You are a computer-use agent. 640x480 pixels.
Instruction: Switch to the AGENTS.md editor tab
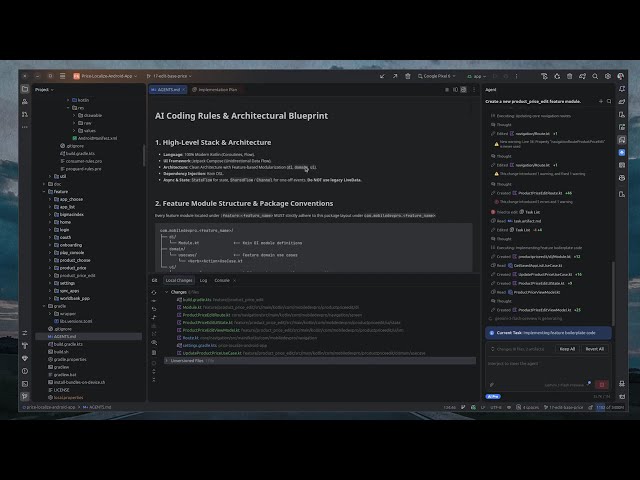(168, 89)
